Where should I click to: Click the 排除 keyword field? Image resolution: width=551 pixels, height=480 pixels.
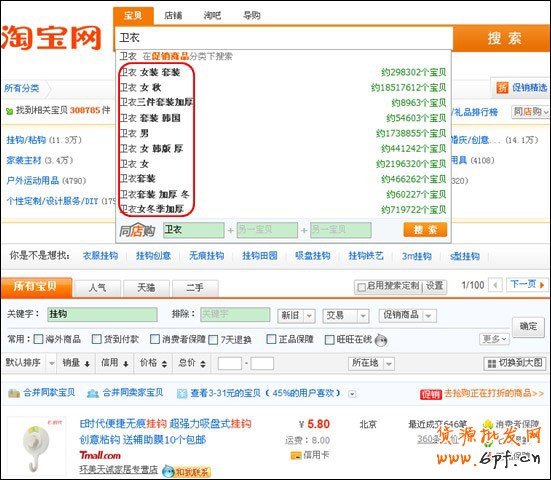(x=235, y=314)
